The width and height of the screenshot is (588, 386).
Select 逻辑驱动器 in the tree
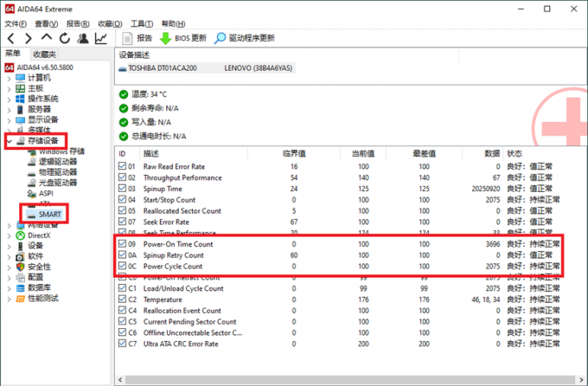pos(58,162)
